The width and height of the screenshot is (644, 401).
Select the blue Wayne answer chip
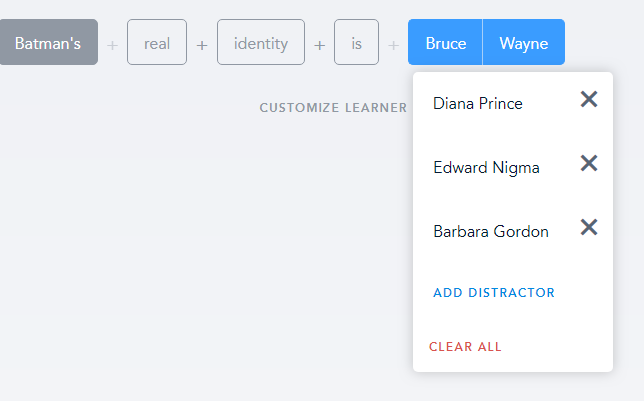click(524, 43)
